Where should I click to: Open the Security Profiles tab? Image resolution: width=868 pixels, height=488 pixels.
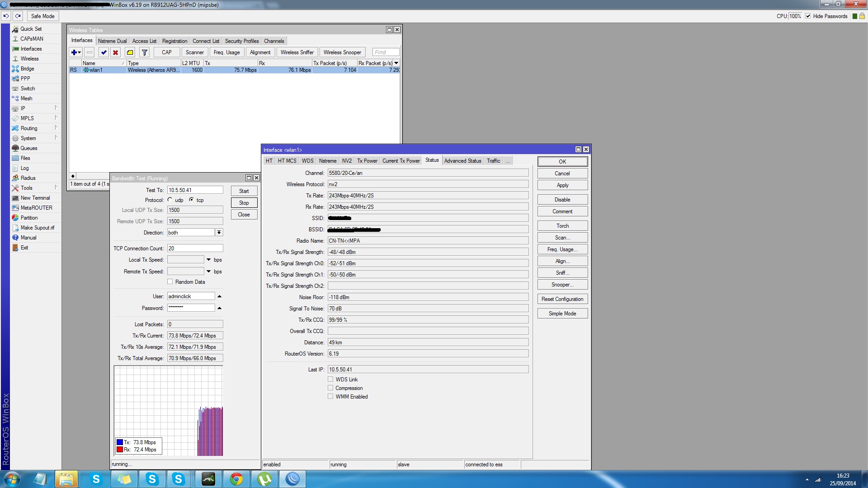pos(241,41)
